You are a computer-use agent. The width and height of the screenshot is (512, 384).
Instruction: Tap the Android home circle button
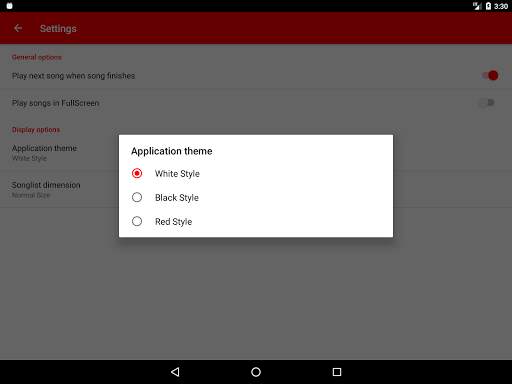pos(256,372)
